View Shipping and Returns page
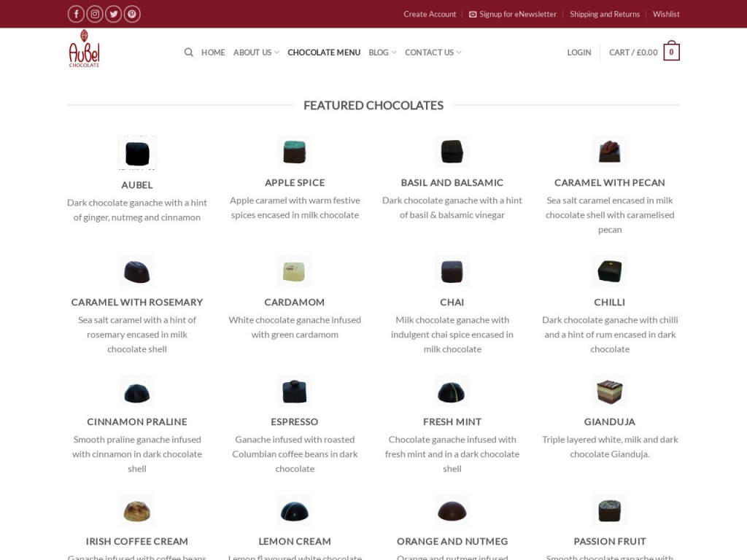 pos(605,15)
